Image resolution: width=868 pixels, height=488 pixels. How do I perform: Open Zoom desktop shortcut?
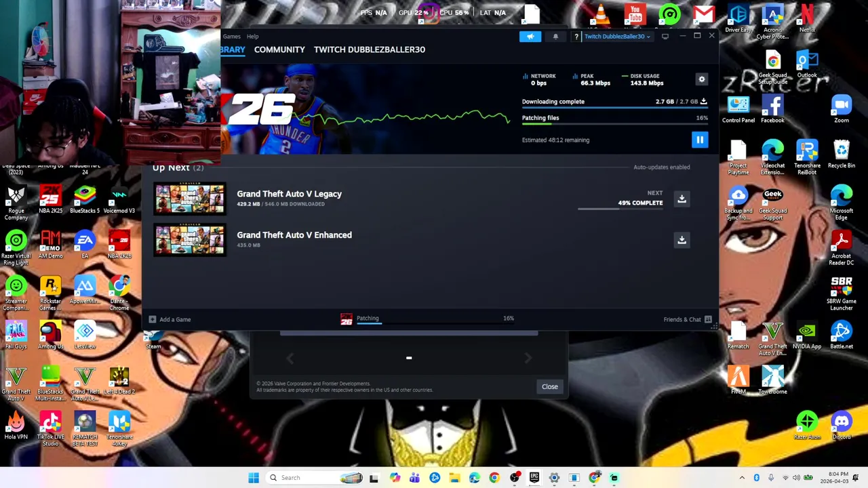(842, 110)
